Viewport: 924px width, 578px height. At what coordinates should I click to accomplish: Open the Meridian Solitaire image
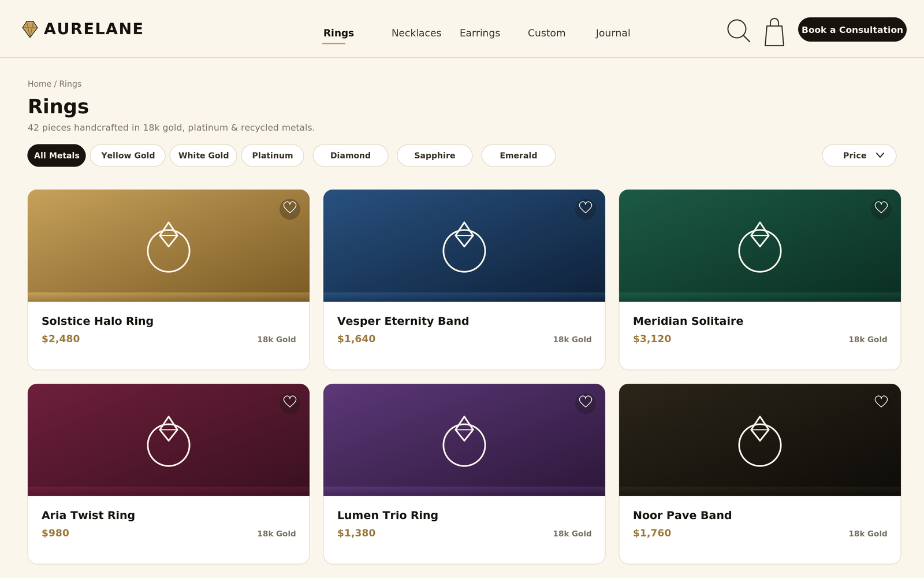pyautogui.click(x=760, y=246)
